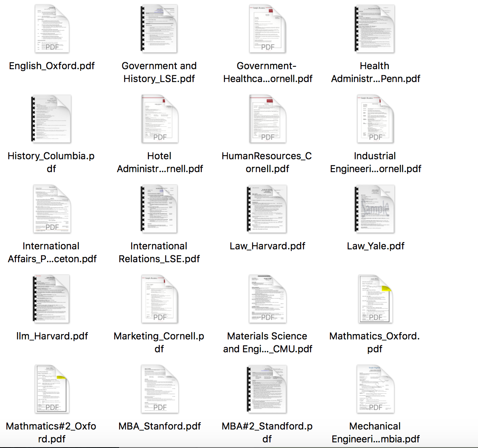Click the filename text "llm_Harvard.pdf"
Screen dimensions: 478x448
tap(52, 336)
